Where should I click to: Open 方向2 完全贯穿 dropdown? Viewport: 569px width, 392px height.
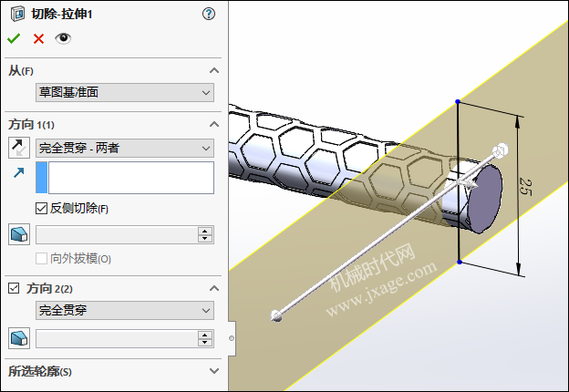[125, 310]
